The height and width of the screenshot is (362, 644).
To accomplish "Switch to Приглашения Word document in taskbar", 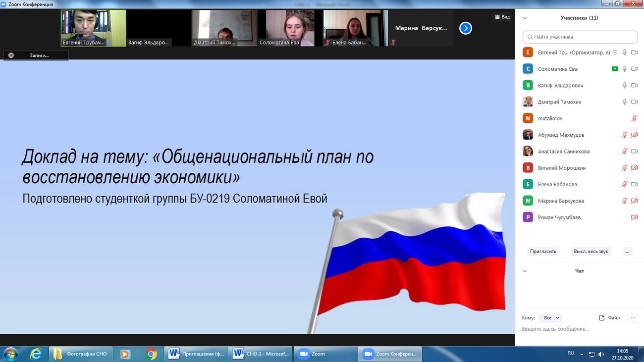I will pyautogui.click(x=197, y=354).
